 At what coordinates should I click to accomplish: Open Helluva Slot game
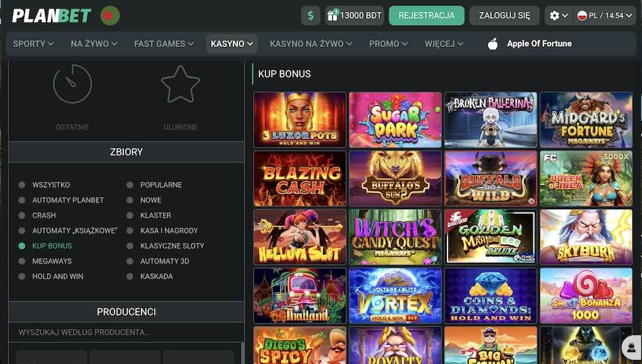[x=300, y=237]
